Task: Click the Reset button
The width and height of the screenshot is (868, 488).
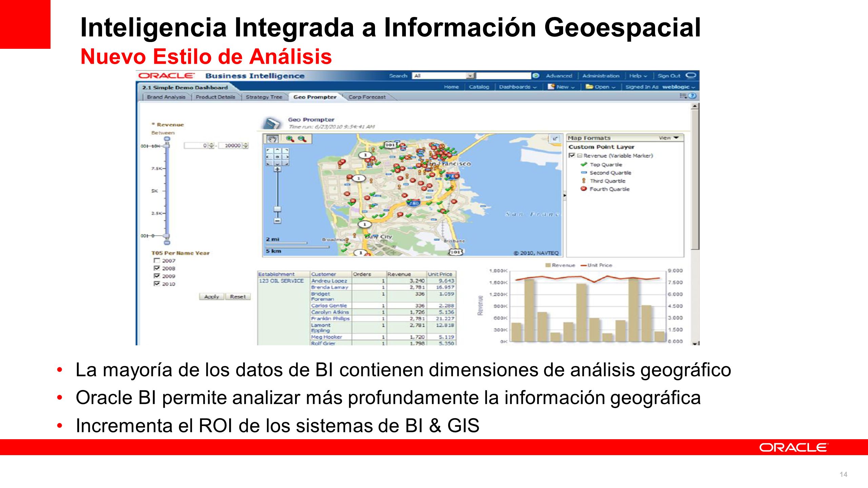Action: (x=238, y=297)
